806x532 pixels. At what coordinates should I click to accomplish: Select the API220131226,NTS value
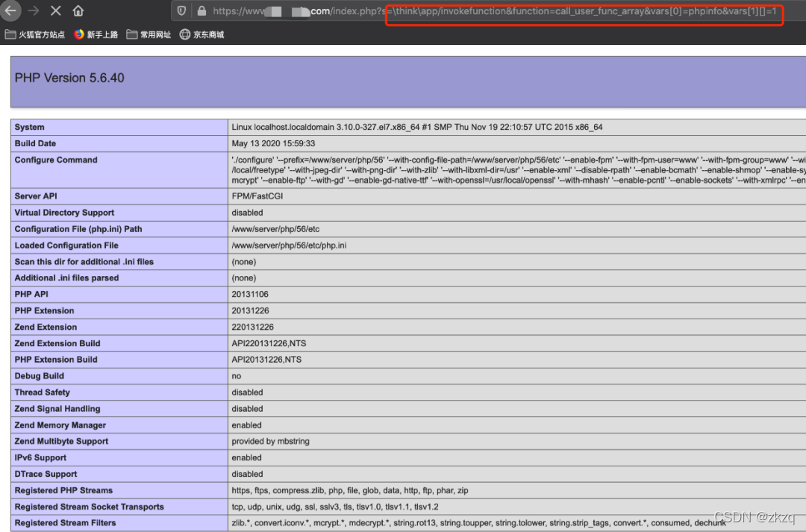tap(269, 343)
